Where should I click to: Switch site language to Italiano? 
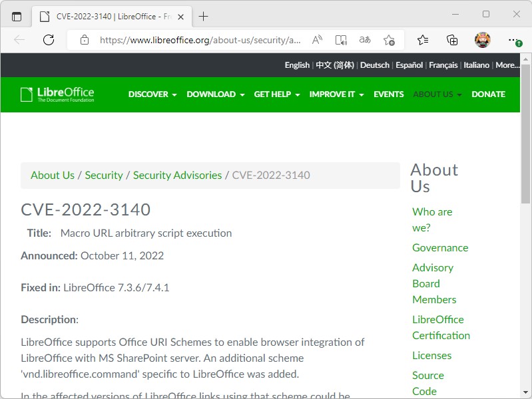(476, 65)
